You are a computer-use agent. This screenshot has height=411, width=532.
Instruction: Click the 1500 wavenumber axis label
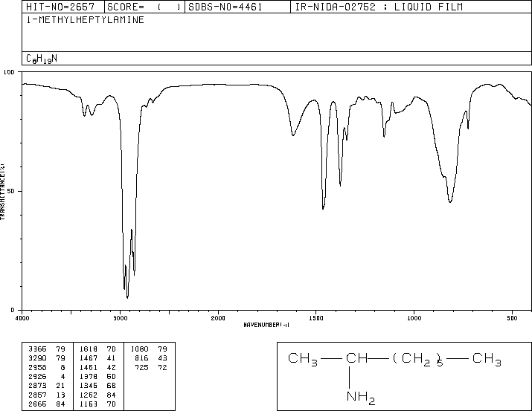click(x=316, y=318)
